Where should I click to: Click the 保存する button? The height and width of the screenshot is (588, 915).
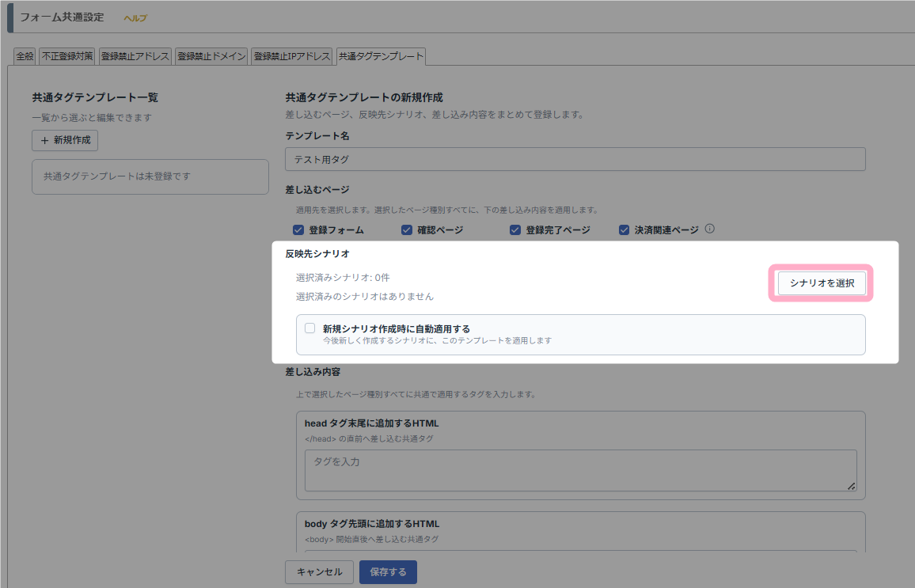point(388,572)
